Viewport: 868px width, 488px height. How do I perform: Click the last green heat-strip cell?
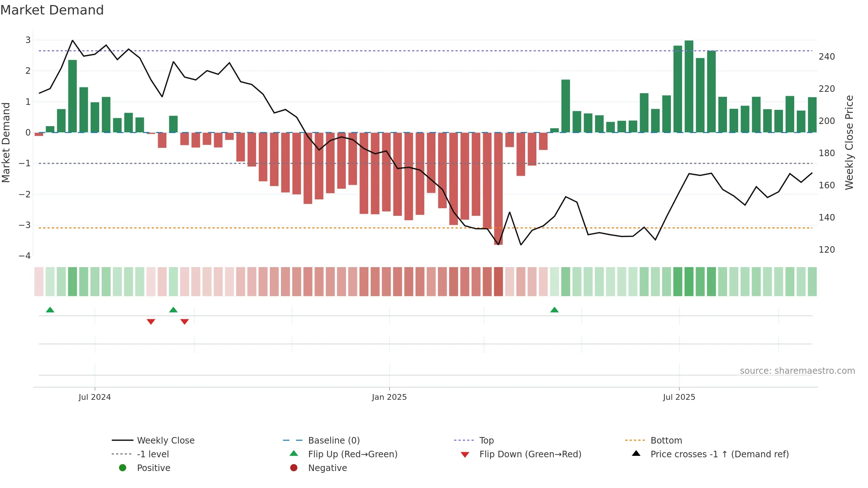click(x=812, y=282)
